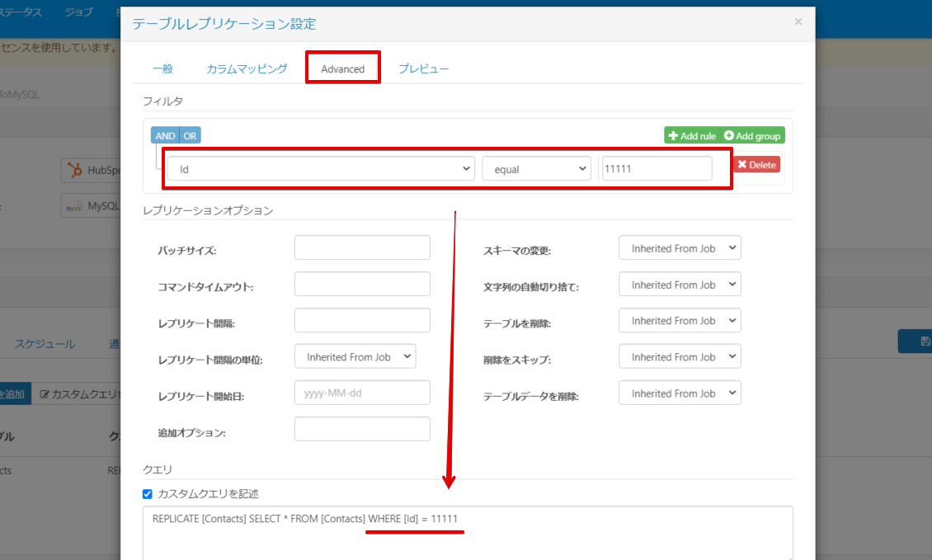Viewport: 932px width, 560px height.
Task: Open the 文字列の自動切り捨て dropdown
Action: pyautogui.click(x=680, y=285)
